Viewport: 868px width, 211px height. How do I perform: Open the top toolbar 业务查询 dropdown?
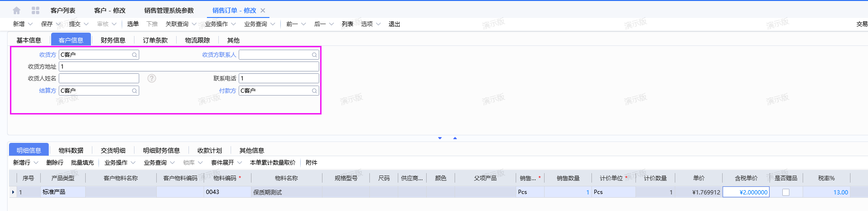coord(273,24)
